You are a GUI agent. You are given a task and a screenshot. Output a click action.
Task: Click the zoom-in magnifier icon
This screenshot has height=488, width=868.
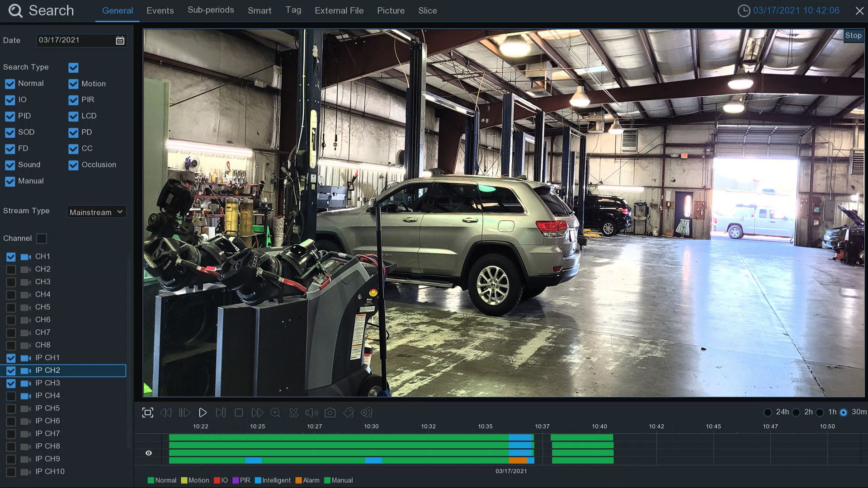[x=275, y=413]
